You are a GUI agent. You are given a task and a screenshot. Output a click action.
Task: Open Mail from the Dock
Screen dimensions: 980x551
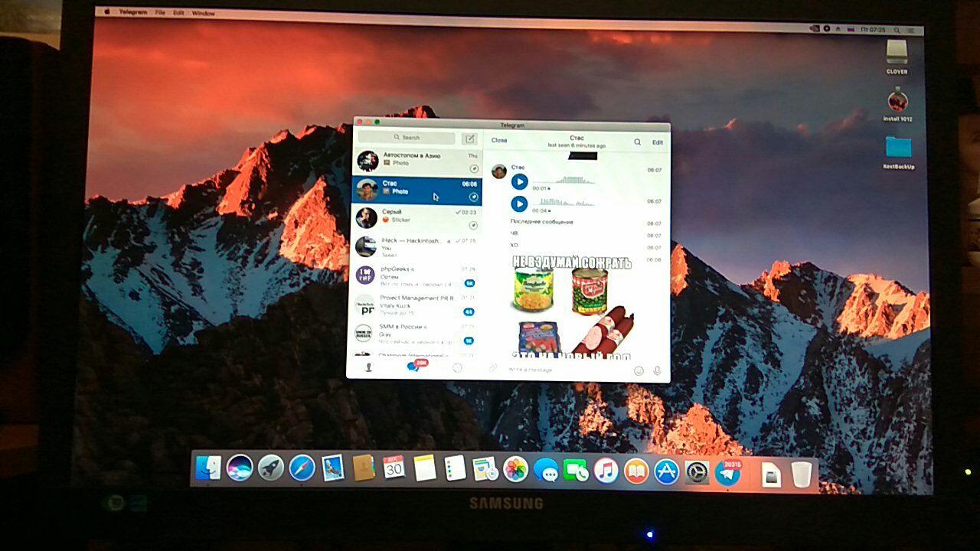coord(332,468)
